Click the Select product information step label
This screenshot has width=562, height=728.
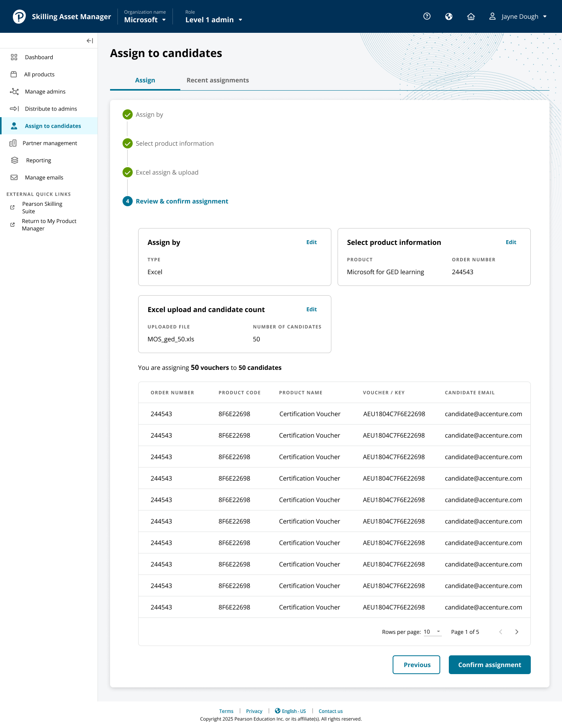pos(175,143)
